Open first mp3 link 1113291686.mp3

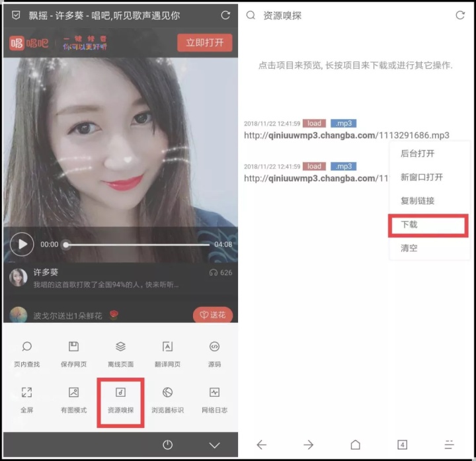(x=346, y=135)
